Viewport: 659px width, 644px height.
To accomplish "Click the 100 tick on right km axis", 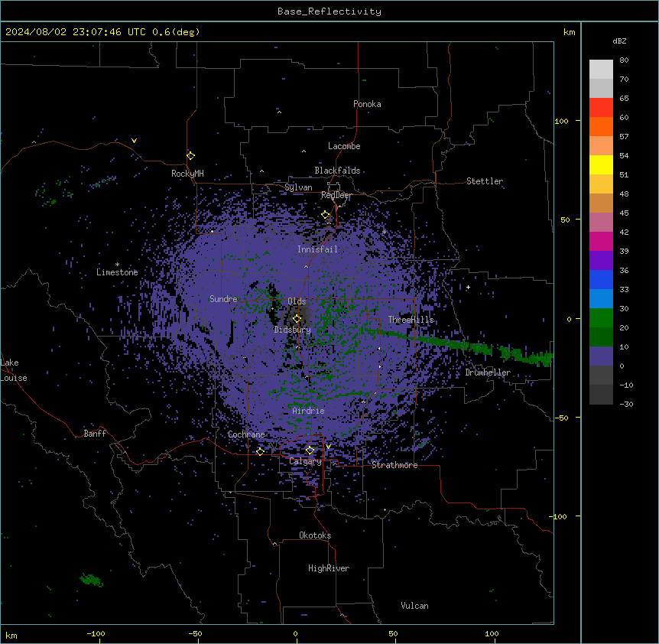I will pyautogui.click(x=561, y=121).
